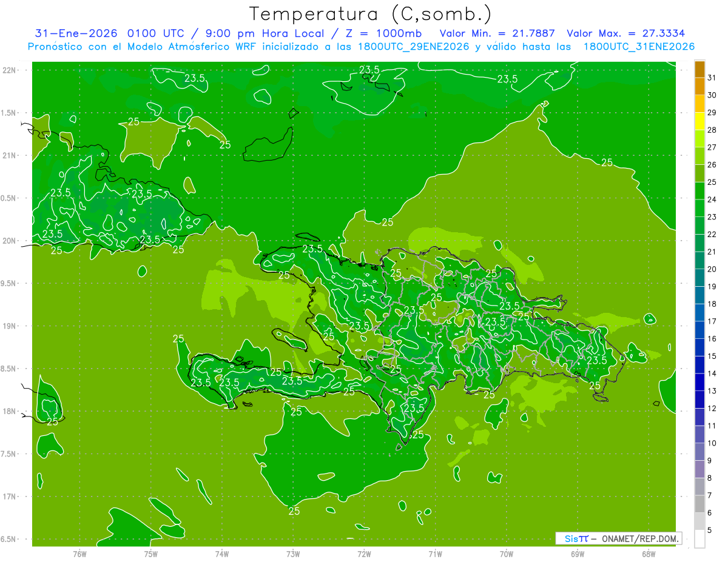The width and height of the screenshot is (728, 562).
Task: Click the gray colorbar segment between 6 and 7
Action: (x=699, y=504)
